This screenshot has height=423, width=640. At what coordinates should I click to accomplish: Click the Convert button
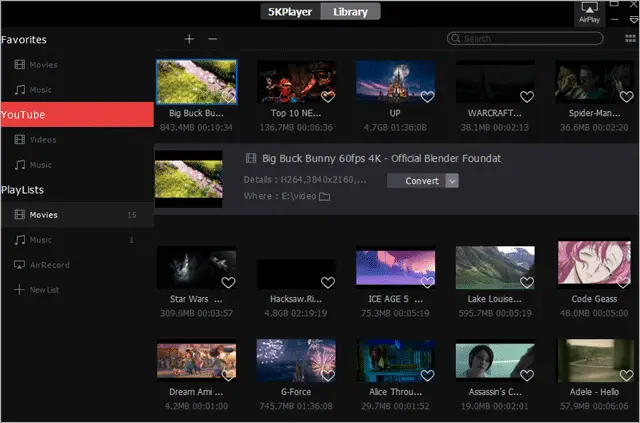click(x=417, y=181)
